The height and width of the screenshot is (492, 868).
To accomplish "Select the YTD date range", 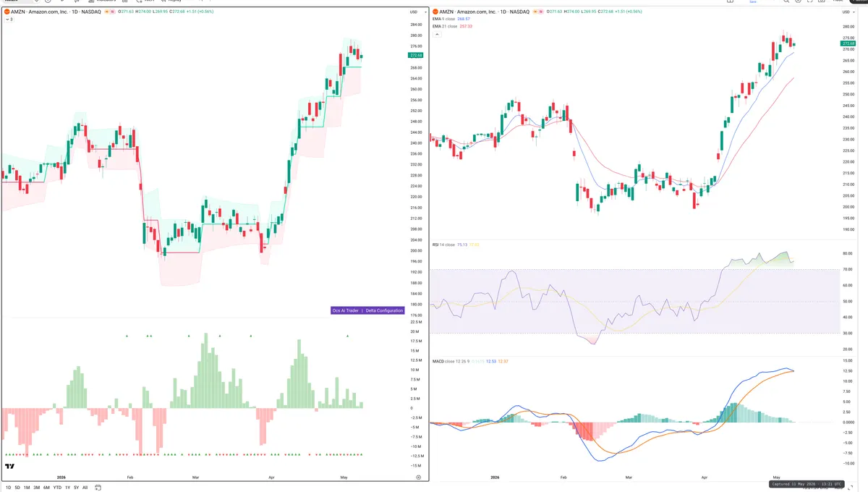I will pos(57,488).
